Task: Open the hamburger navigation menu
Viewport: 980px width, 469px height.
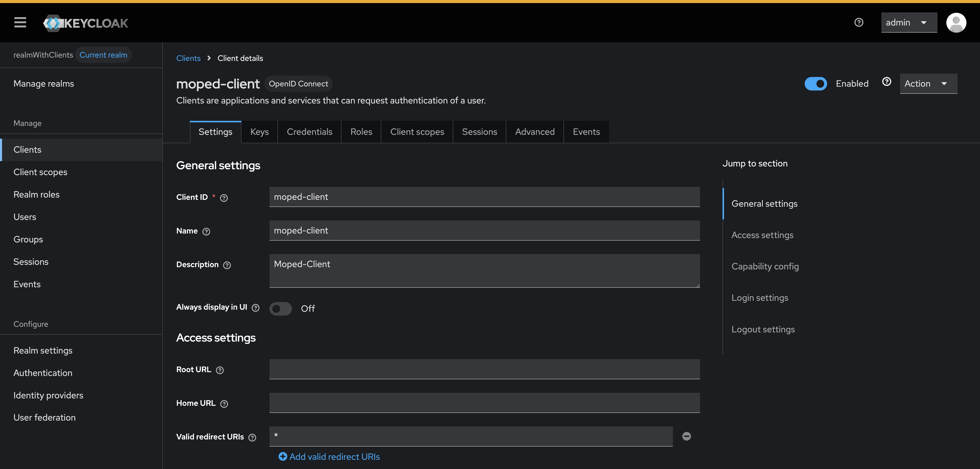Action: pos(20,22)
